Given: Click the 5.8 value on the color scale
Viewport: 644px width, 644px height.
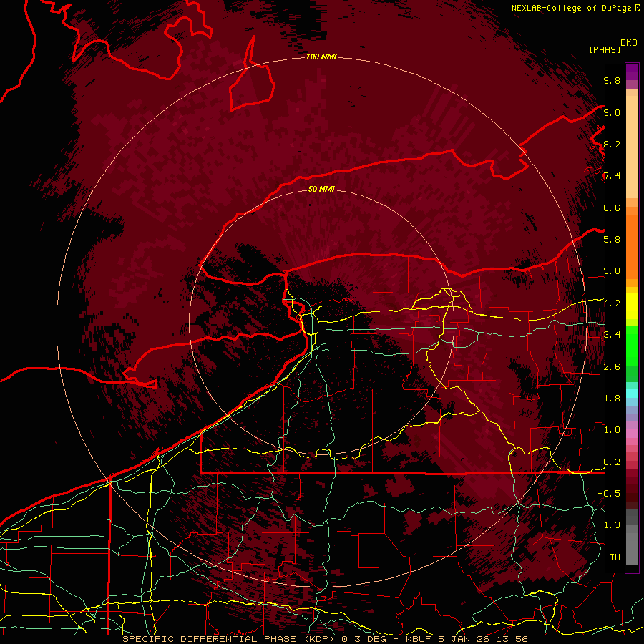Looking at the screenshot, I should (x=612, y=240).
